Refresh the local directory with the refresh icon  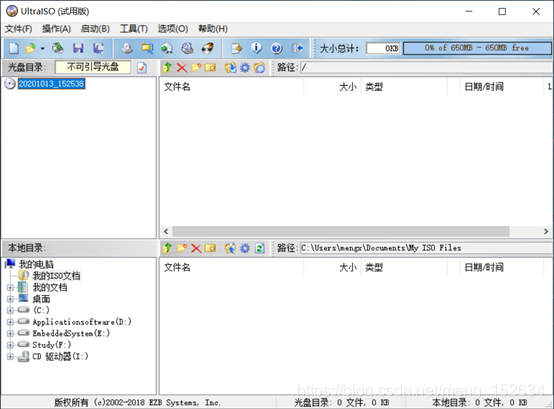(x=260, y=248)
